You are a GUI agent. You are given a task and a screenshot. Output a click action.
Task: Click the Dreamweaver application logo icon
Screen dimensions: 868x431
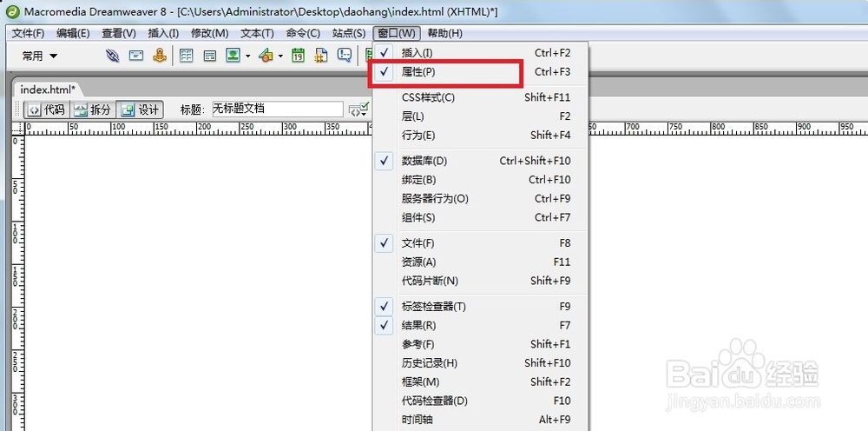point(13,11)
